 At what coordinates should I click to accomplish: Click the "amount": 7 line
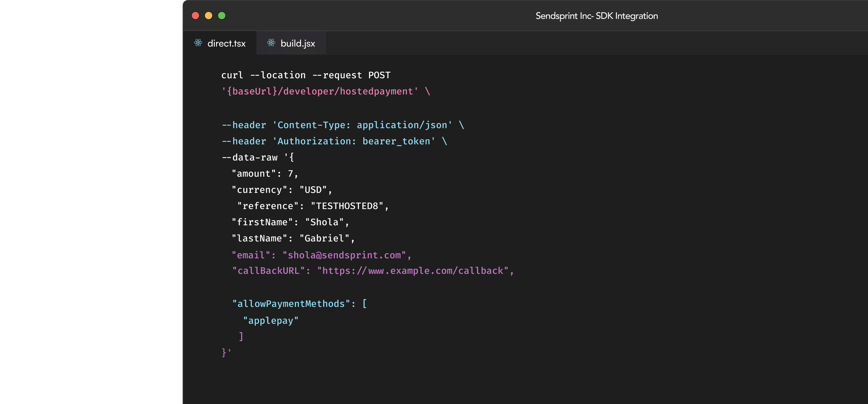[264, 174]
